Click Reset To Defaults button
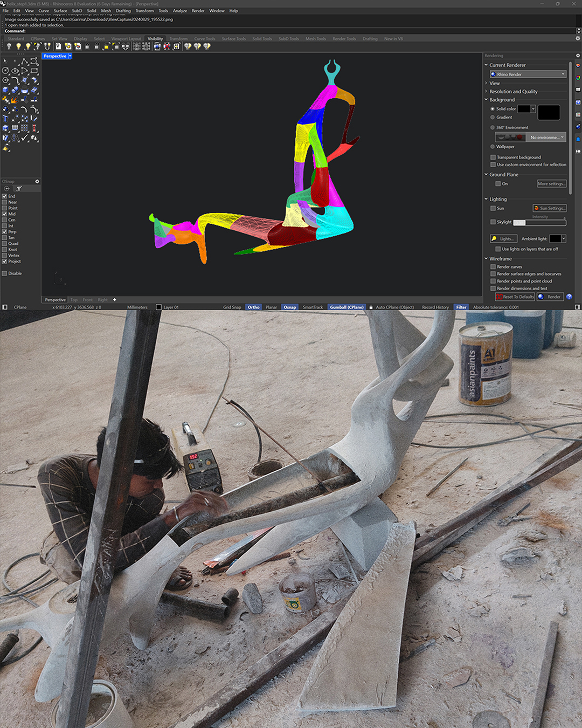This screenshot has height=728, width=582. click(515, 297)
